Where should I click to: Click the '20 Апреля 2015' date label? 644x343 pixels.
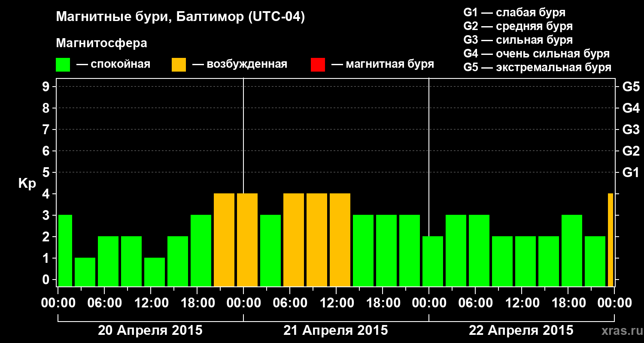pos(150,331)
